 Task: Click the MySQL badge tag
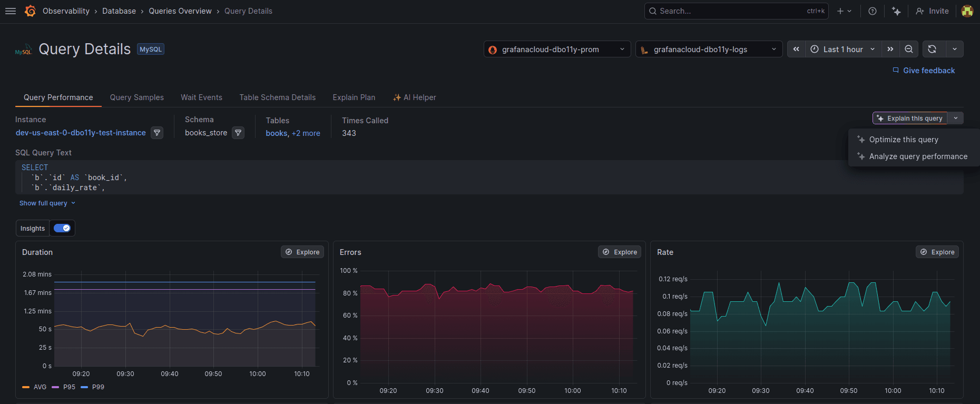(x=151, y=49)
